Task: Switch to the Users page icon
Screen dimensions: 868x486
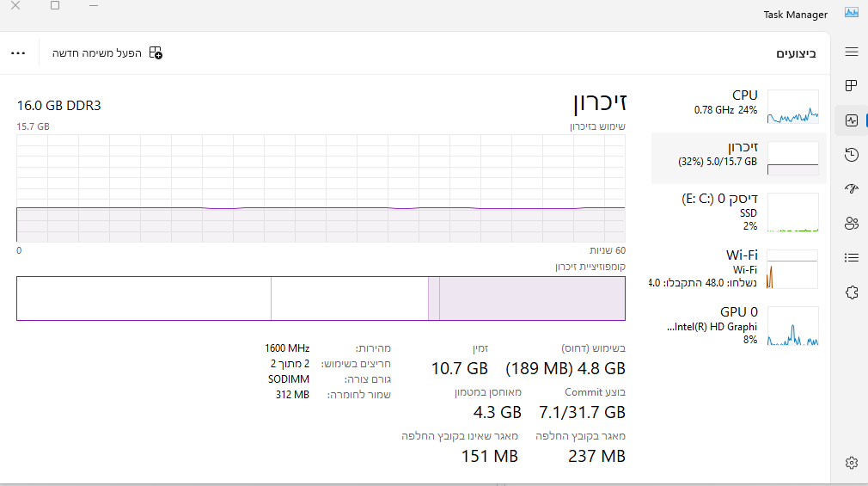Action: 852,223
